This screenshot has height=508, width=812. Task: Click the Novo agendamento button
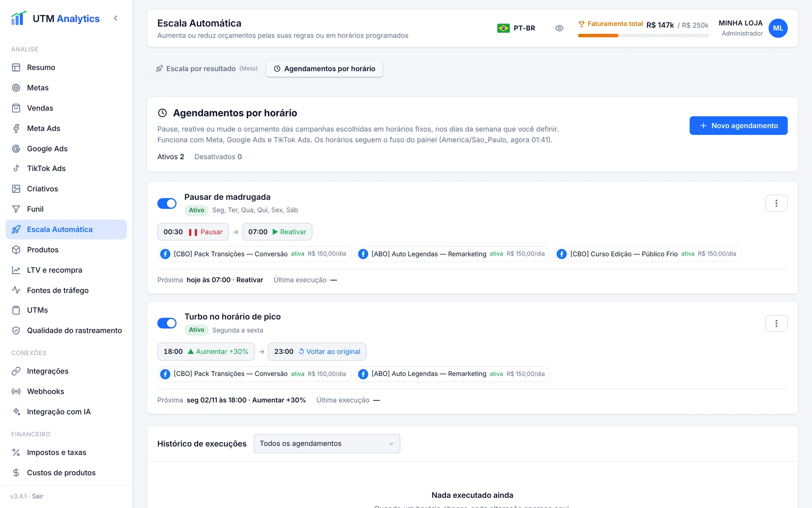pyautogui.click(x=739, y=126)
